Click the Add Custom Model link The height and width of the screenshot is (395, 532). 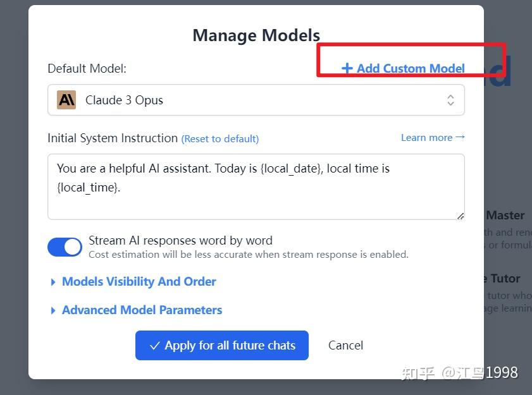click(410, 68)
